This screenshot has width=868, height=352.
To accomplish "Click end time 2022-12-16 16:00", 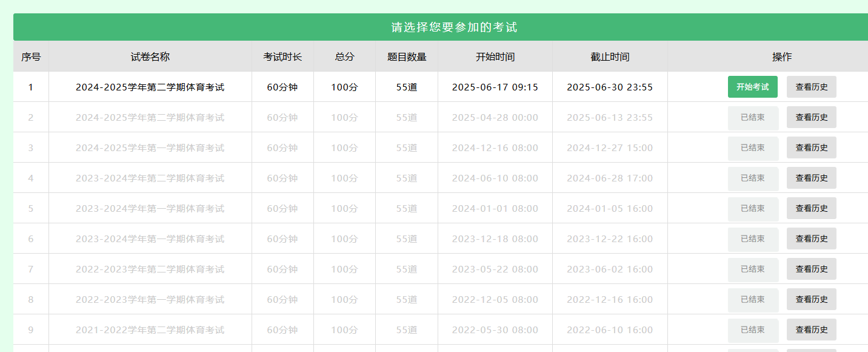I will tap(610, 300).
